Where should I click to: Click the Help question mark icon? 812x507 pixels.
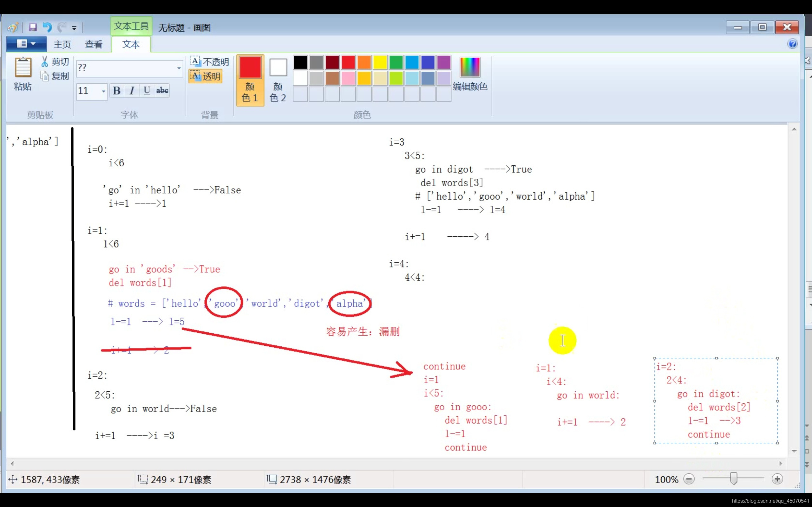coord(792,44)
